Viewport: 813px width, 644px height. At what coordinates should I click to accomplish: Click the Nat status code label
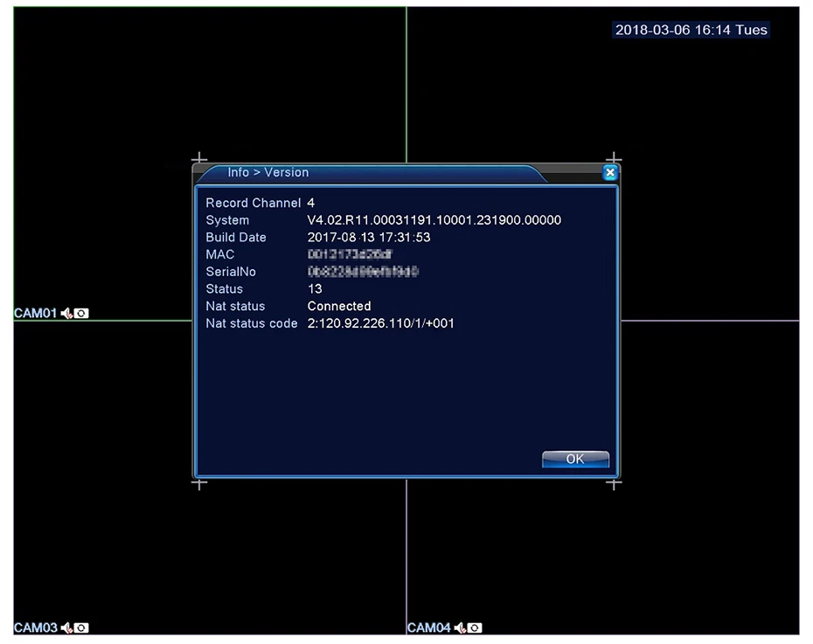pos(252,323)
